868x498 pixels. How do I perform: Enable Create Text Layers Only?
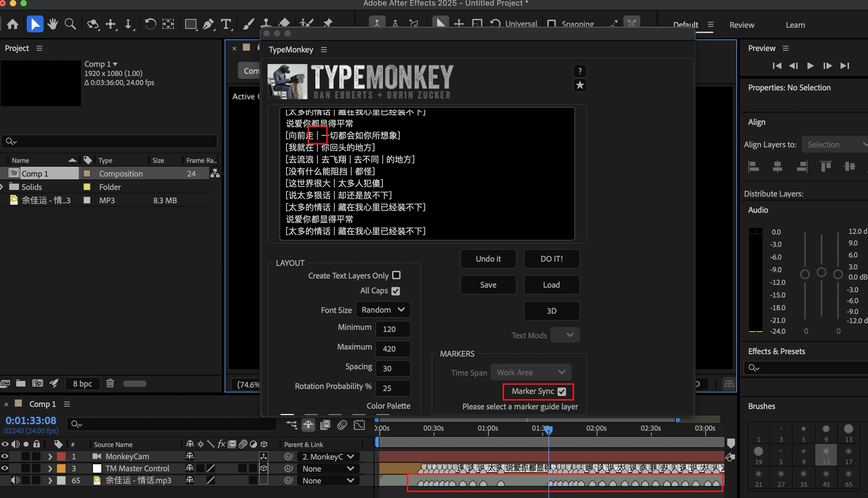coord(396,275)
